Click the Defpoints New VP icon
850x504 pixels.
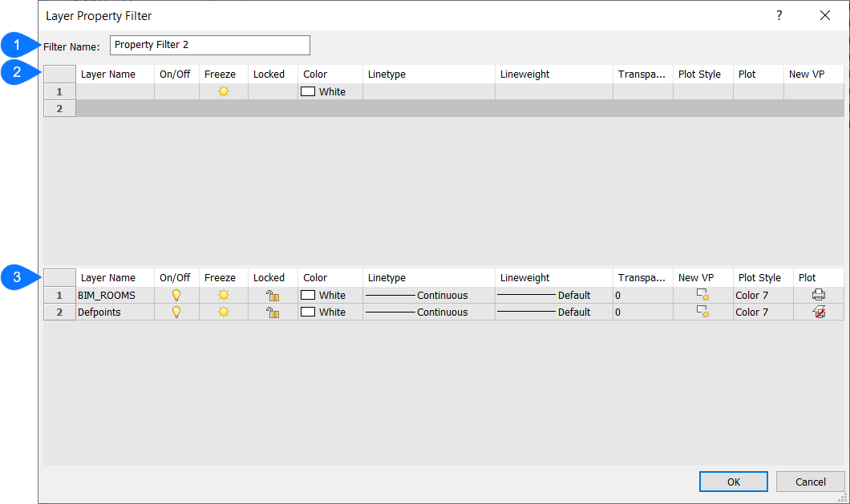pos(702,312)
